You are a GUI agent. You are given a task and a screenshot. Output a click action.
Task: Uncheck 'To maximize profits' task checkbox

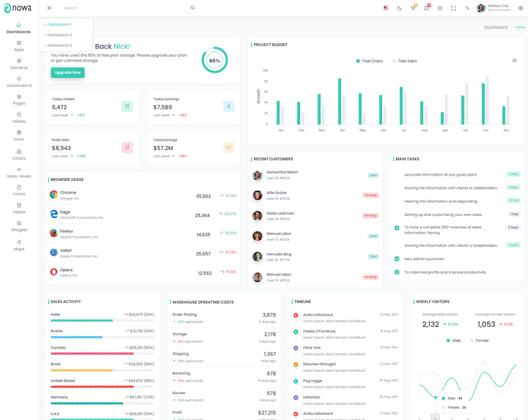coord(397,272)
